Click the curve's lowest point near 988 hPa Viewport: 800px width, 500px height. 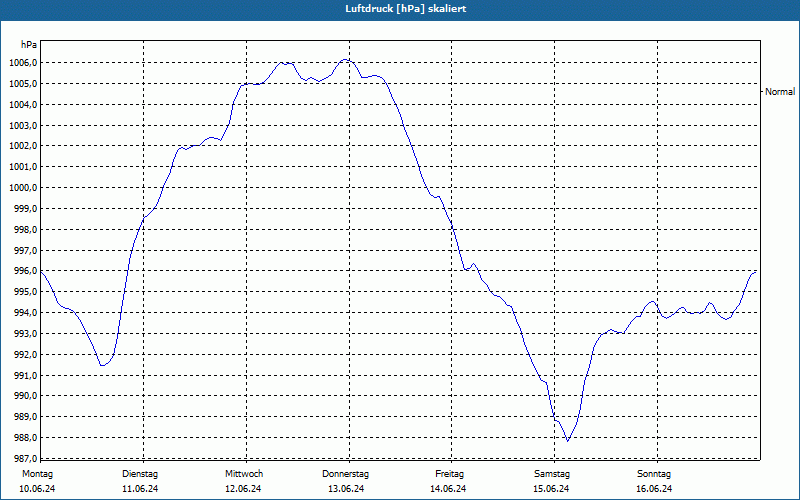point(567,441)
